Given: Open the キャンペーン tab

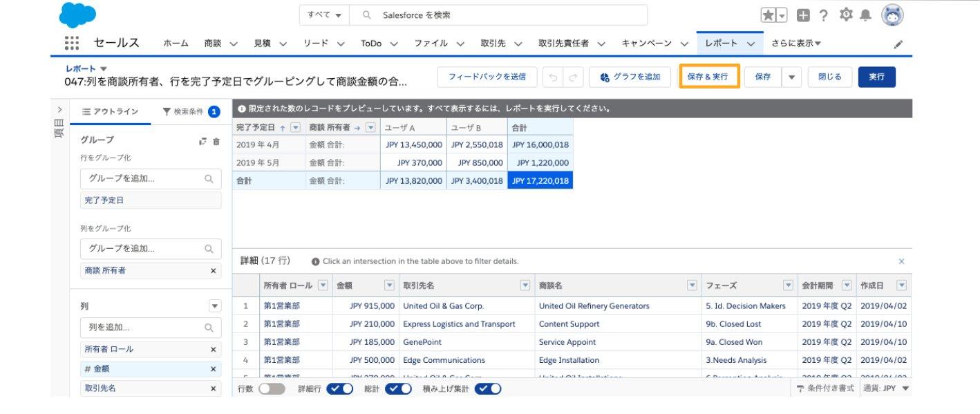Looking at the screenshot, I should coord(646,43).
